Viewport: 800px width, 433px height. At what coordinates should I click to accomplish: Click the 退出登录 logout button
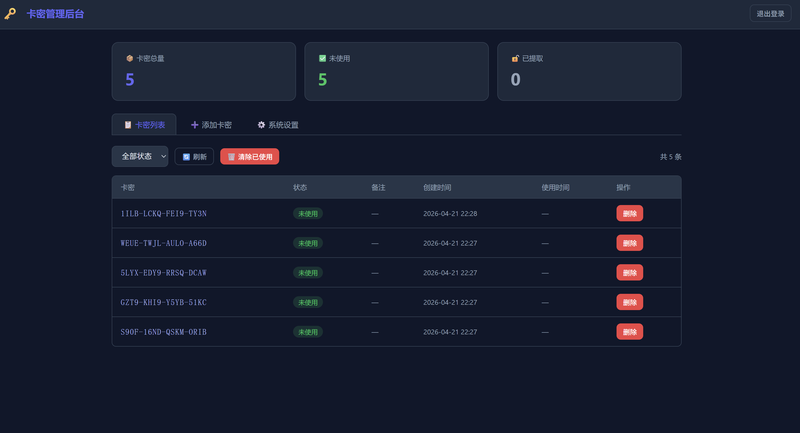tap(770, 14)
